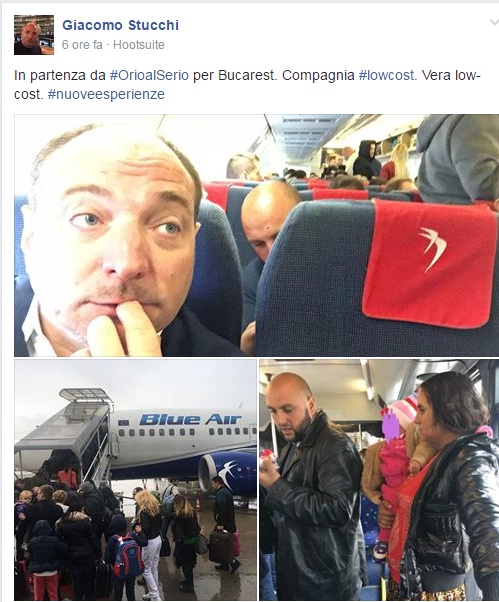Viewport: 499px width, 602px height.
Task: Open the Blue Air airplane boarding photo
Action: click(x=135, y=480)
